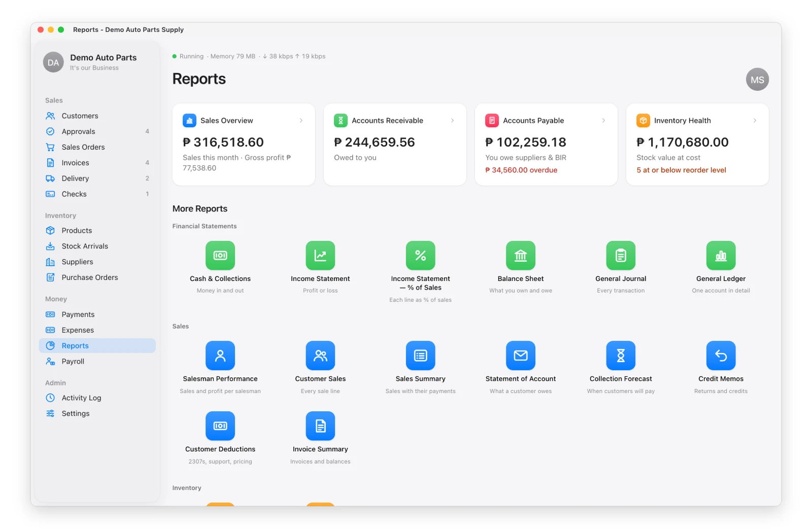This screenshot has height=529, width=812.
Task: Open Collection Forecast hourglass icon
Action: (x=621, y=356)
